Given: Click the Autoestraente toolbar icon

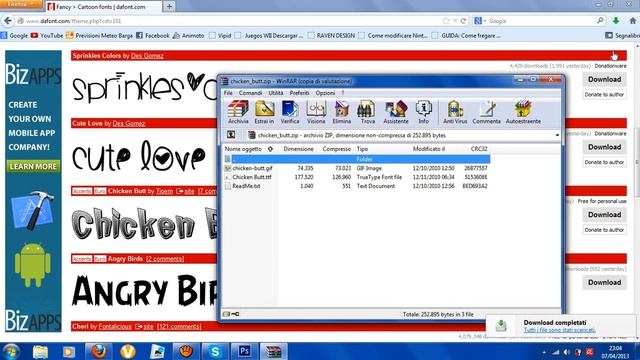Looking at the screenshot, I should 523,112.
